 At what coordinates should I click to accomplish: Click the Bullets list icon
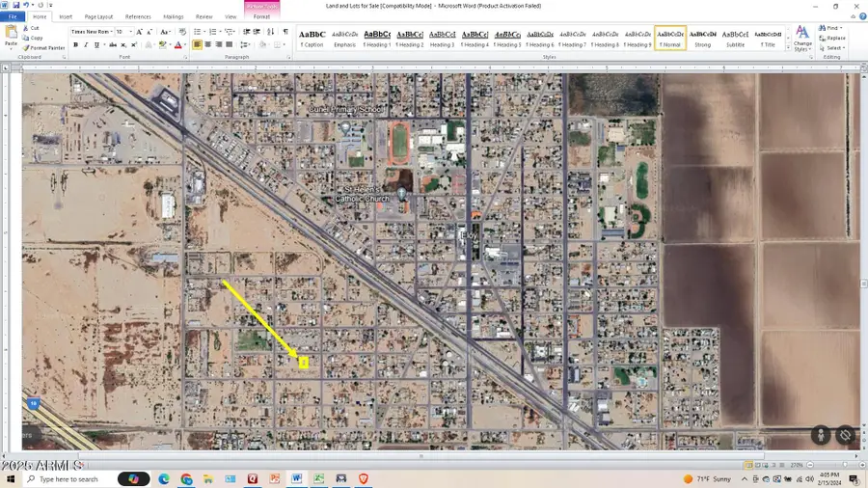coord(198,32)
